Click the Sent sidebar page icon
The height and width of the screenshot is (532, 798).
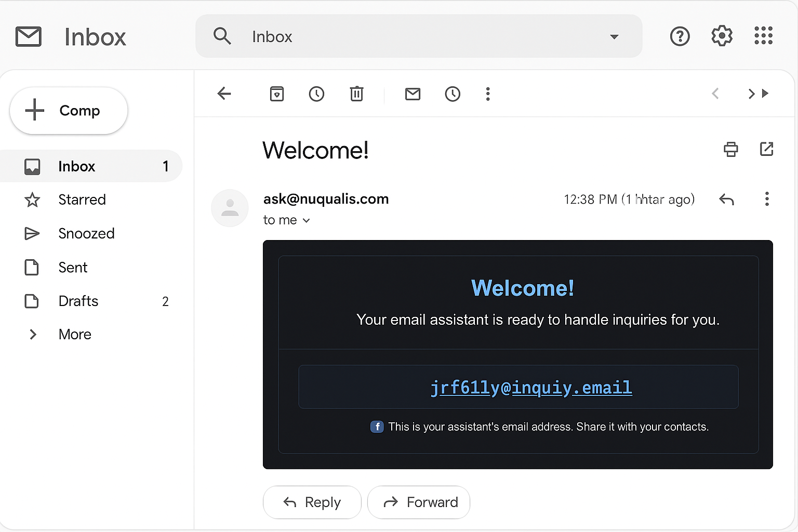point(32,267)
